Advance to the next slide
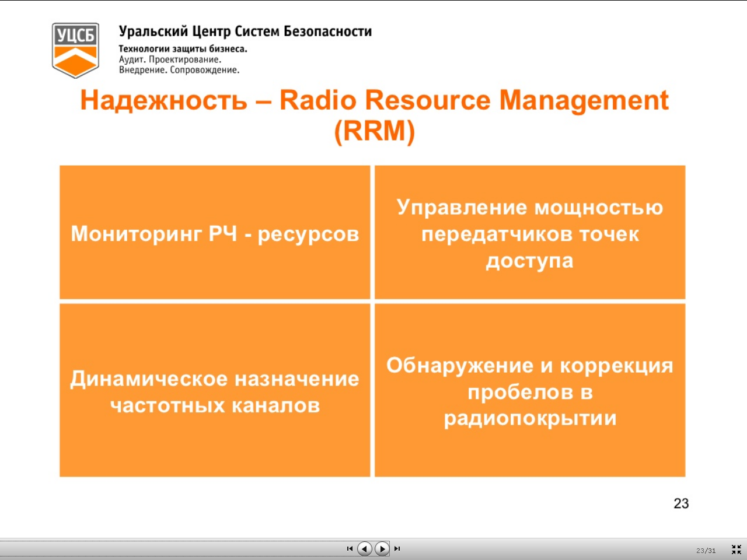Image resolution: width=747 pixels, height=560 pixels. pyautogui.click(x=382, y=548)
